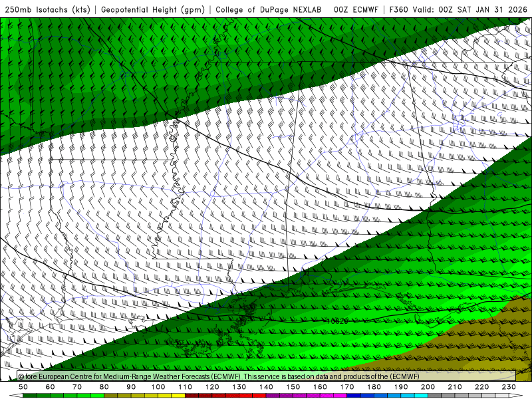Click the olive swatch right of 80

(111, 396)
